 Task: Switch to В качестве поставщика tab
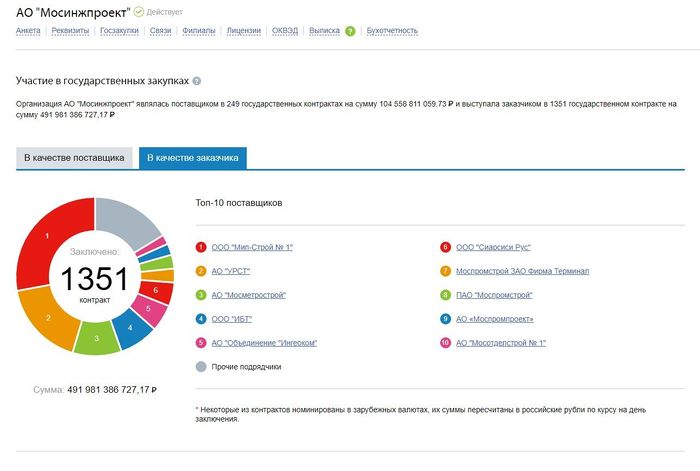click(x=74, y=158)
